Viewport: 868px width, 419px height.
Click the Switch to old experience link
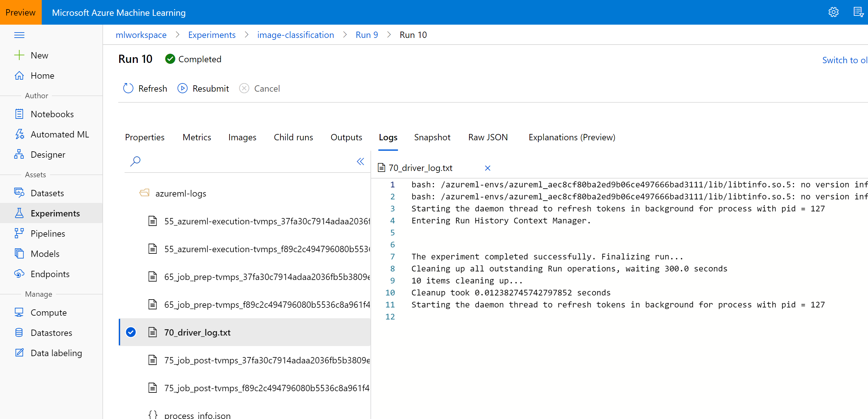(844, 60)
